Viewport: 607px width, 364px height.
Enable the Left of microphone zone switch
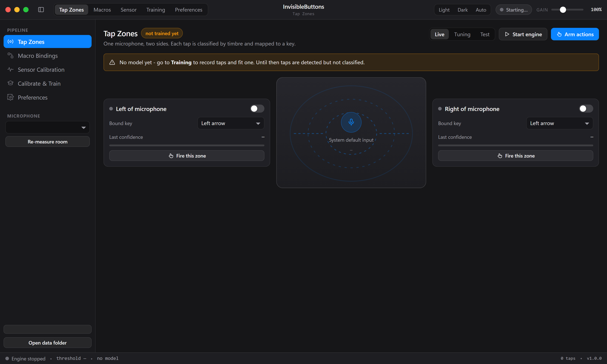point(257,109)
